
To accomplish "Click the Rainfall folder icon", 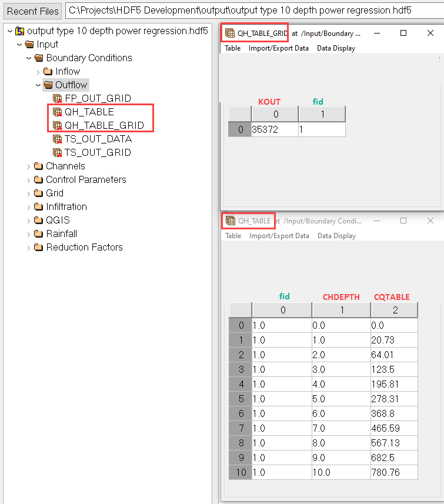I will coord(39,234).
